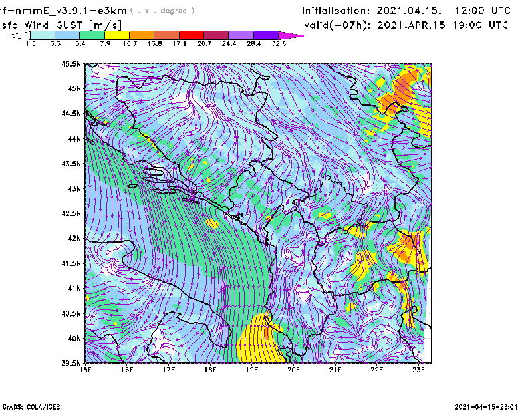Click the '10.7' legend value
The width and height of the screenshot is (532, 411).
[130, 43]
